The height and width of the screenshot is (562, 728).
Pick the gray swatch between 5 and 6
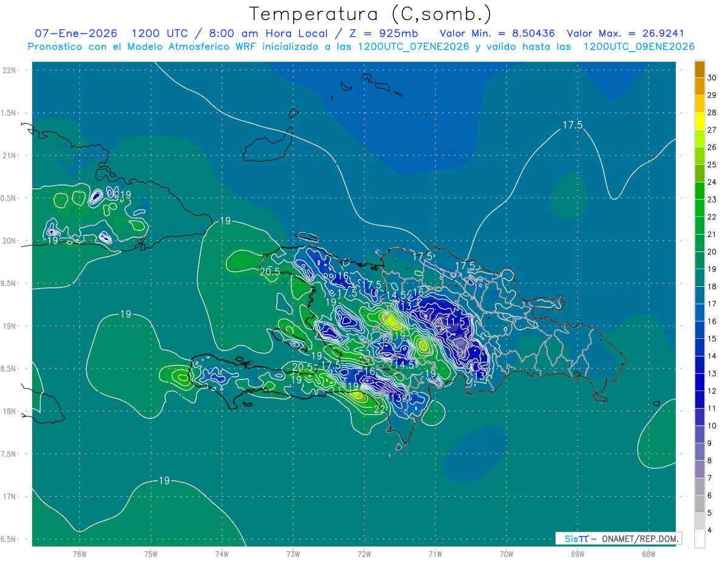coord(699,504)
